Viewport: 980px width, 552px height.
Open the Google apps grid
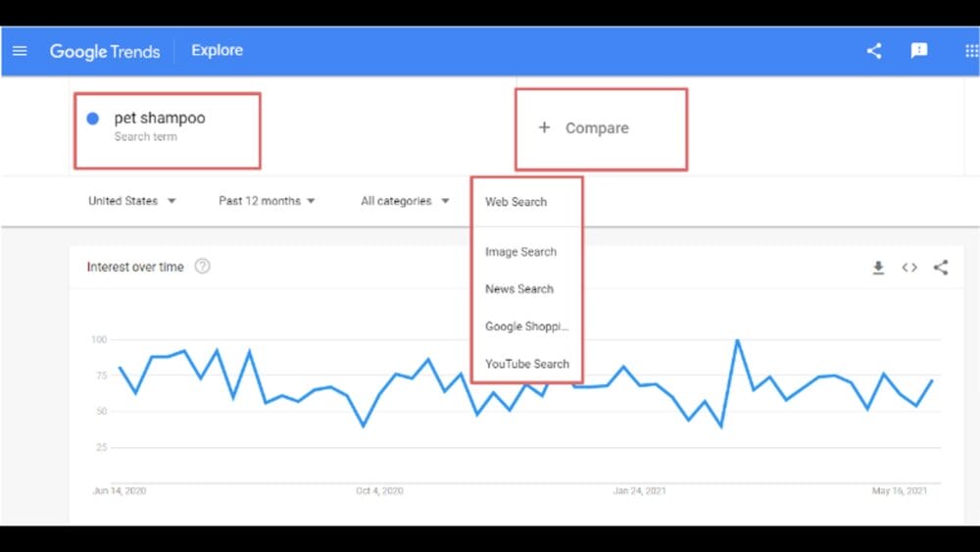click(970, 51)
